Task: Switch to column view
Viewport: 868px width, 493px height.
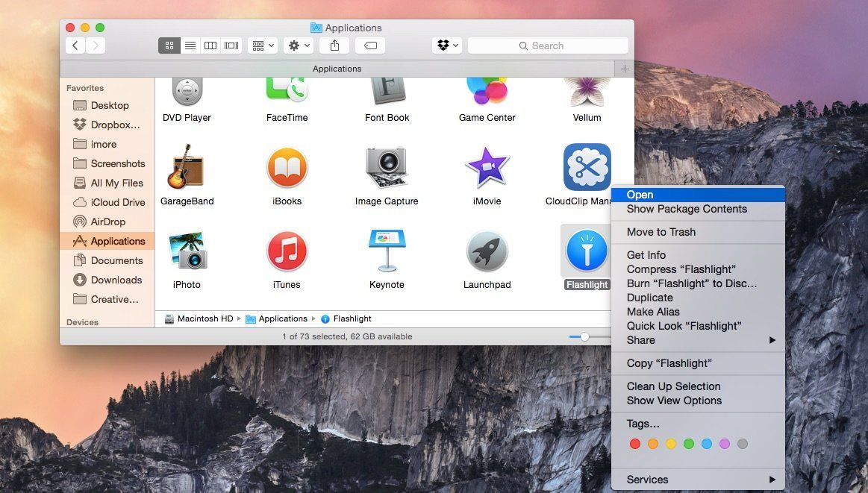Action: [x=210, y=45]
